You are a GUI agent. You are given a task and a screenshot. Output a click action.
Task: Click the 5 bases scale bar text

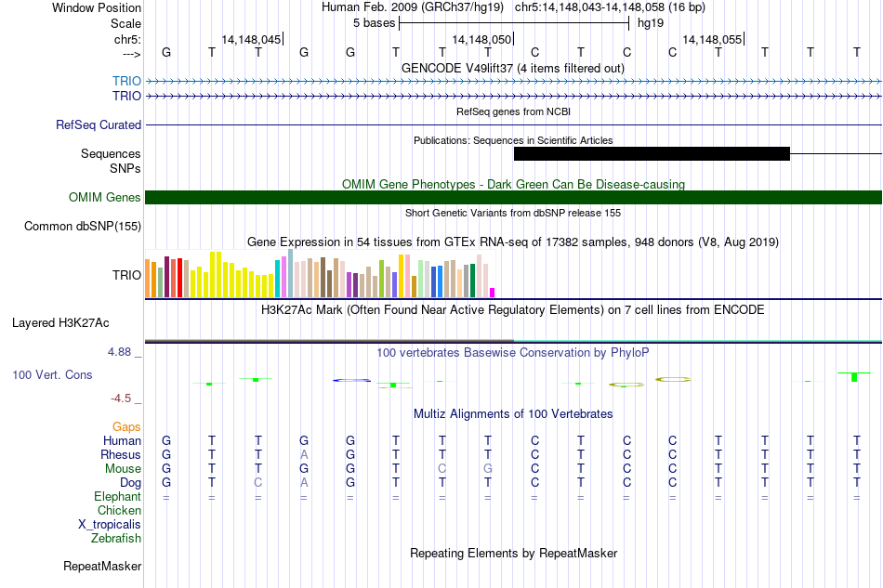pyautogui.click(x=374, y=23)
